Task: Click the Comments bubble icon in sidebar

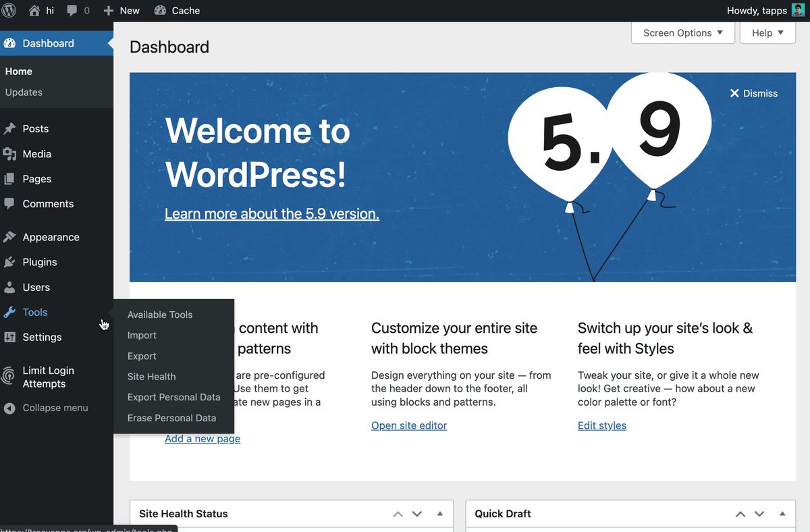Action: (9, 203)
